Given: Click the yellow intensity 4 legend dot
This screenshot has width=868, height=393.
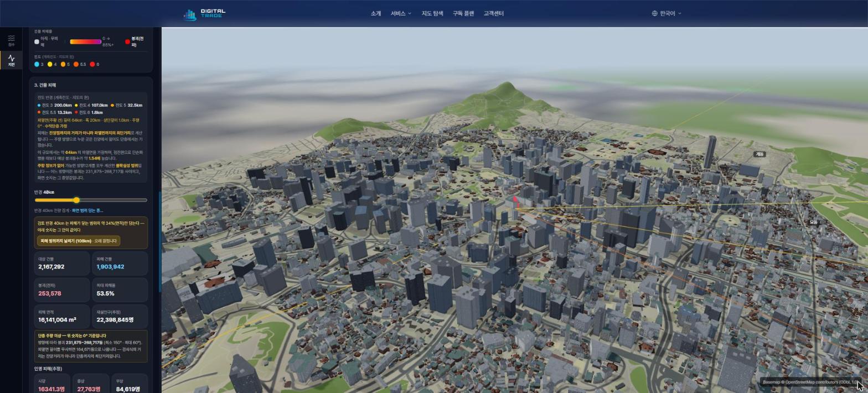Looking at the screenshot, I should coord(50,64).
